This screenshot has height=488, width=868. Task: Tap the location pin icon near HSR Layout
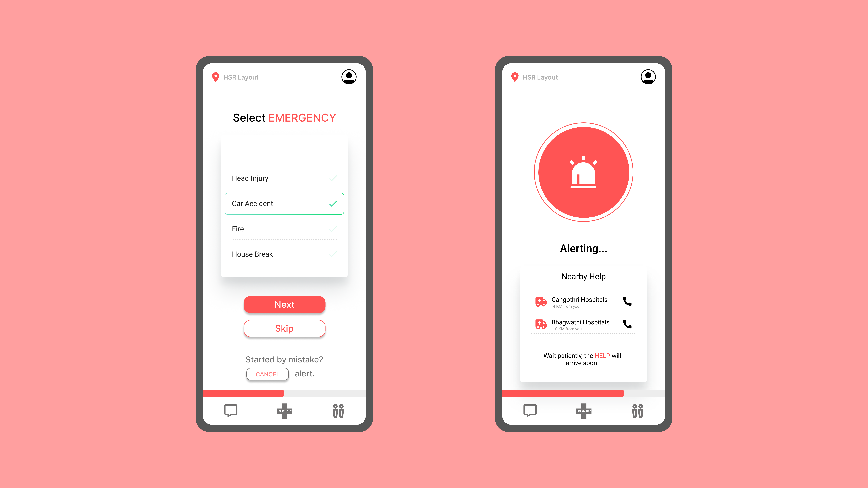pyautogui.click(x=216, y=77)
